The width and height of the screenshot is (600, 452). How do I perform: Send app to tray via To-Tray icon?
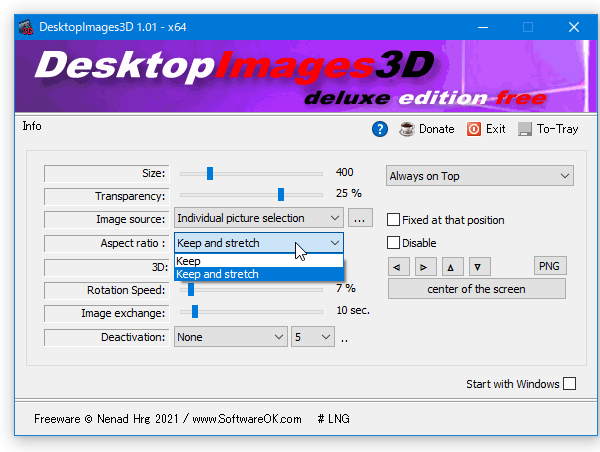525,129
